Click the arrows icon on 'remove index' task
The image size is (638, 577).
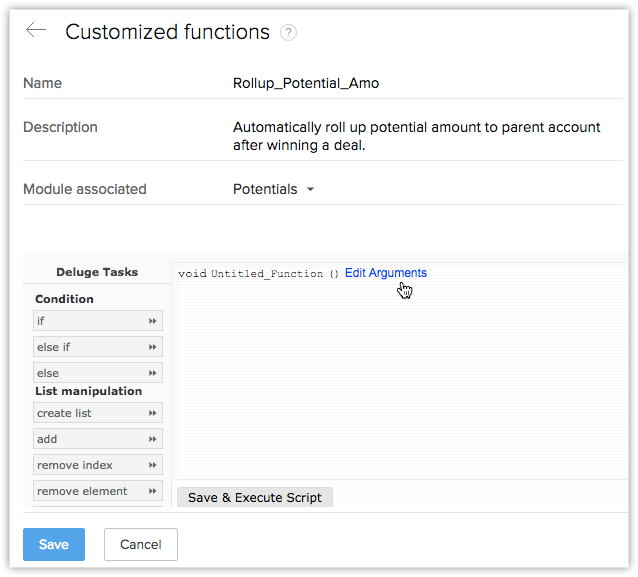tap(153, 465)
